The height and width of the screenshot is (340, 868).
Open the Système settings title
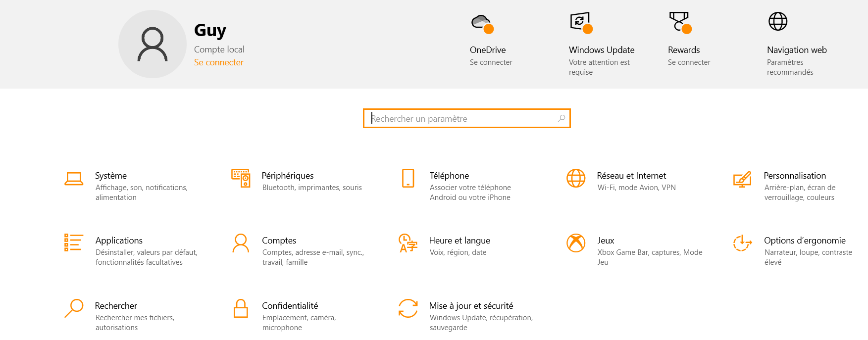111,176
